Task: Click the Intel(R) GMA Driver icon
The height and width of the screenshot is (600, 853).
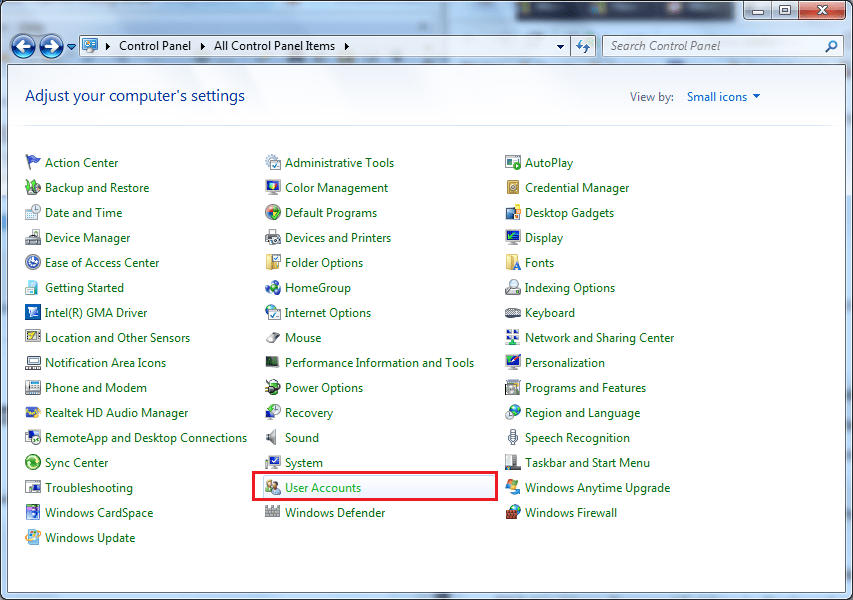Action: coord(33,312)
